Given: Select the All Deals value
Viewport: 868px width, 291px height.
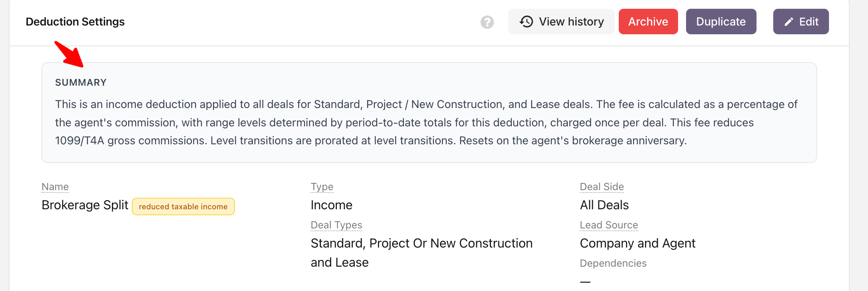Looking at the screenshot, I should coord(604,205).
